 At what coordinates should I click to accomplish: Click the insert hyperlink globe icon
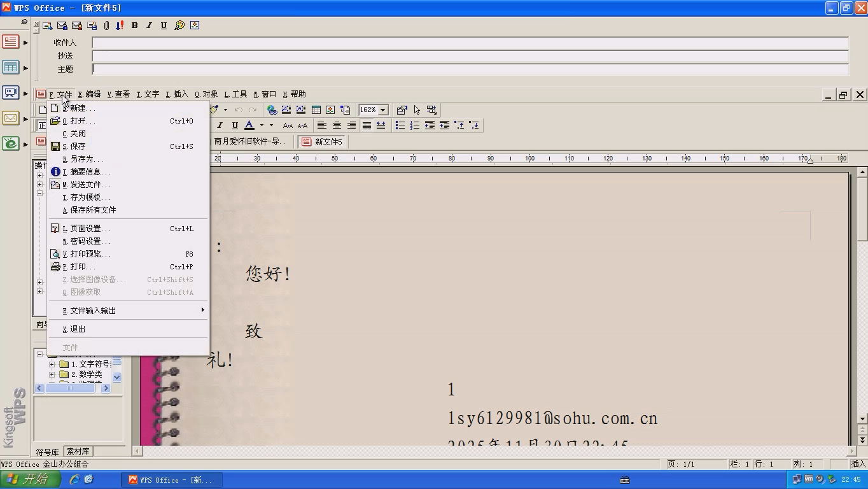tap(272, 110)
